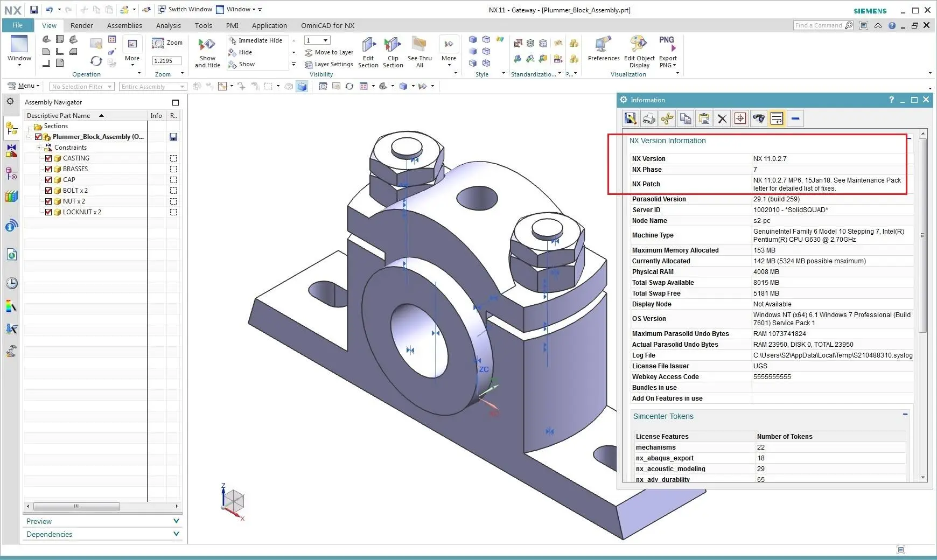This screenshot has height=560, width=937.
Task: Click the help question mark icon in ribbon bar
Action: click(892, 25)
